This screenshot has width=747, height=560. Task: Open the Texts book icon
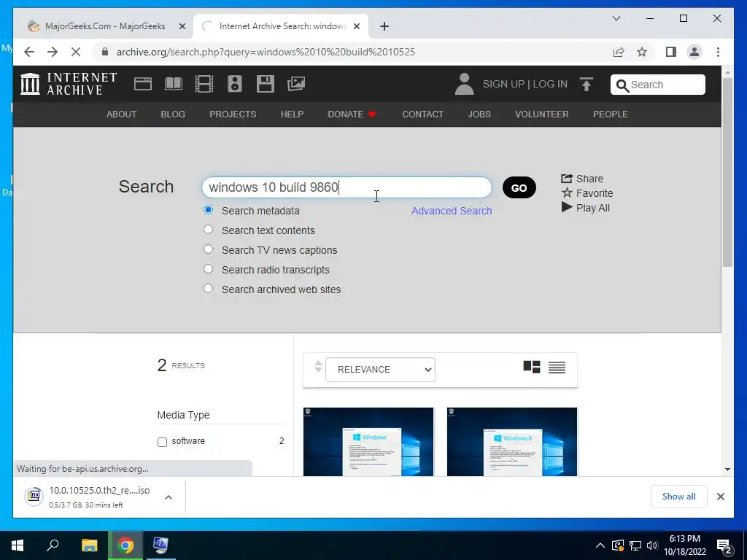174,84
